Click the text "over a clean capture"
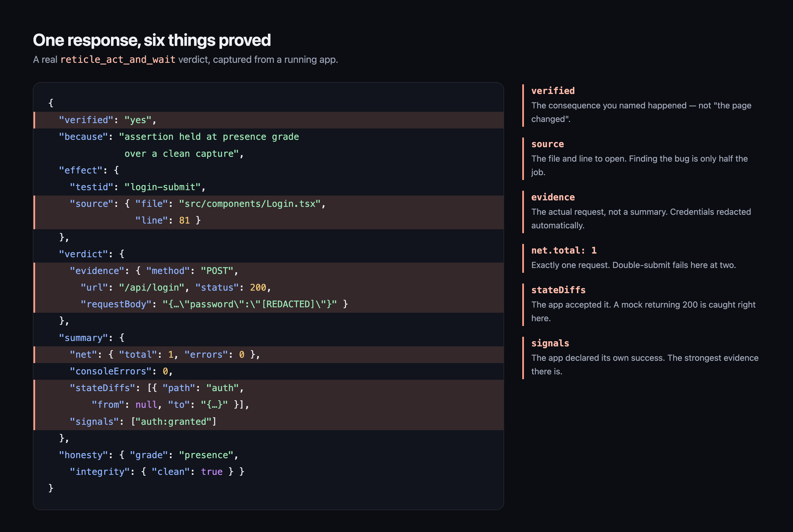The height and width of the screenshot is (532, 793). pyautogui.click(x=182, y=154)
